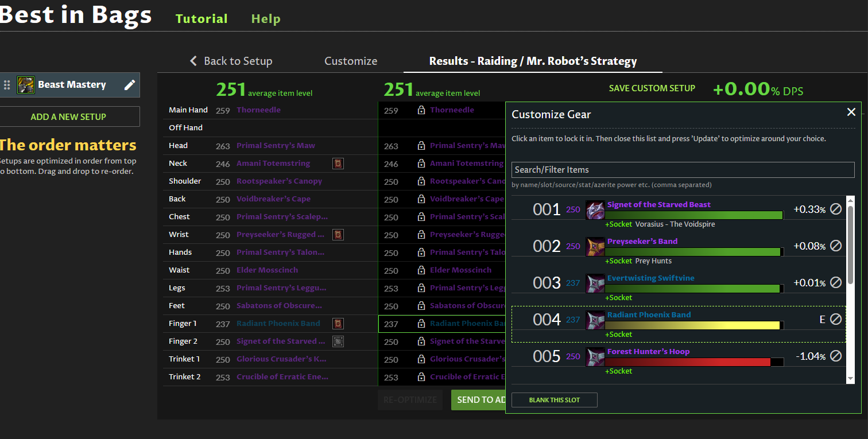Click the Search/Filter Items input field

(683, 170)
